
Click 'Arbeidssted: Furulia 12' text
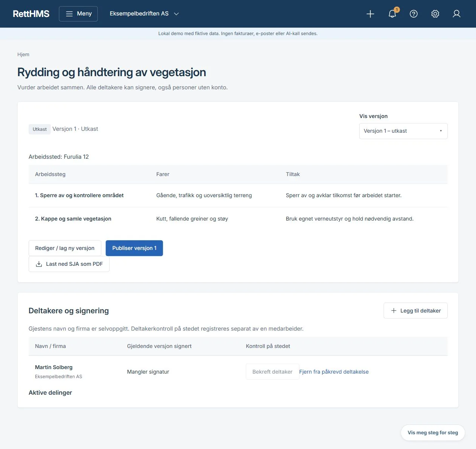(59, 157)
